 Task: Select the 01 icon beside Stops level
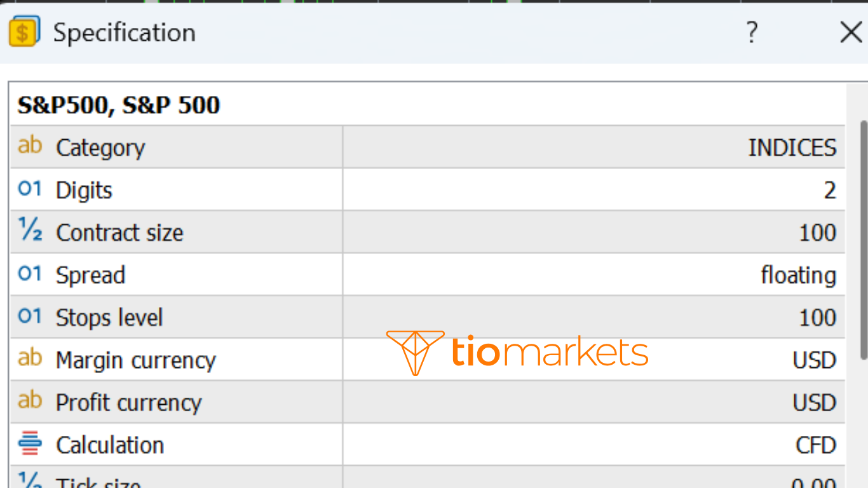(x=28, y=316)
